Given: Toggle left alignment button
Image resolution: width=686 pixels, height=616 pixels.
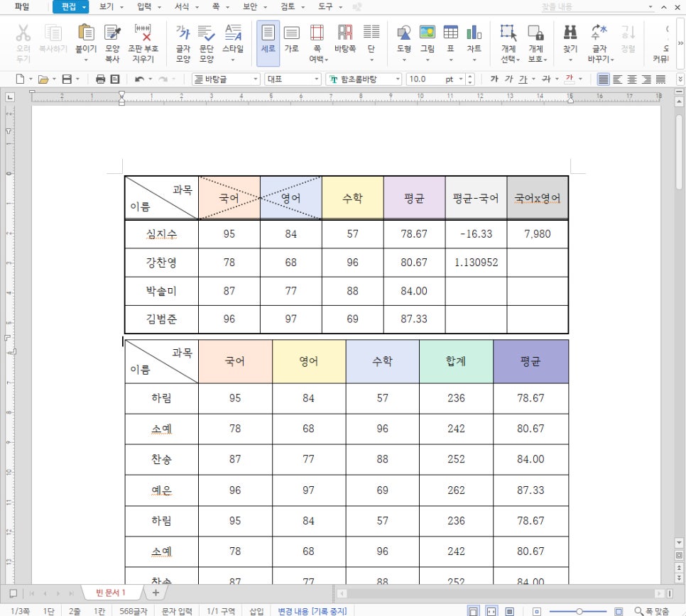Looking at the screenshot, I should click(617, 79).
